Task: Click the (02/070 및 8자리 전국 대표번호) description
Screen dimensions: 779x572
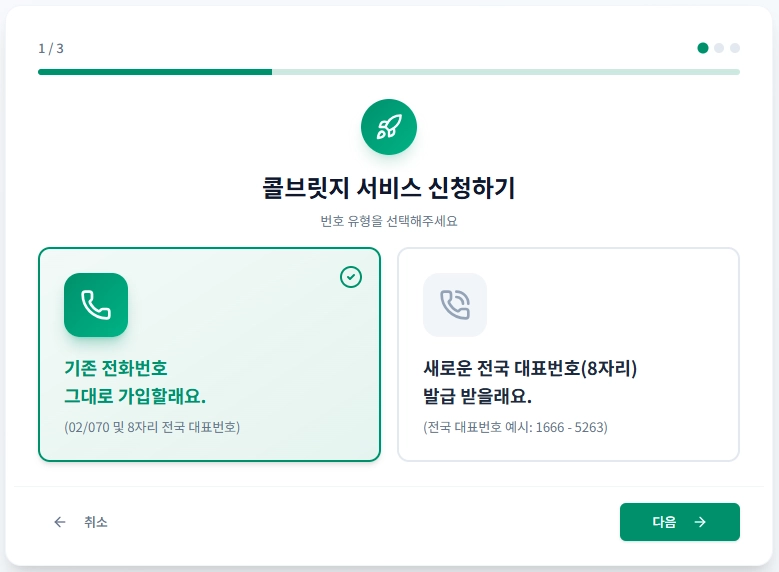Action: (152, 427)
